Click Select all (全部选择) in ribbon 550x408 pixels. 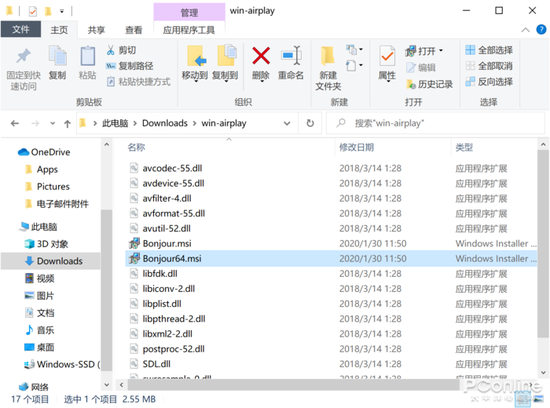pyautogui.click(x=489, y=50)
